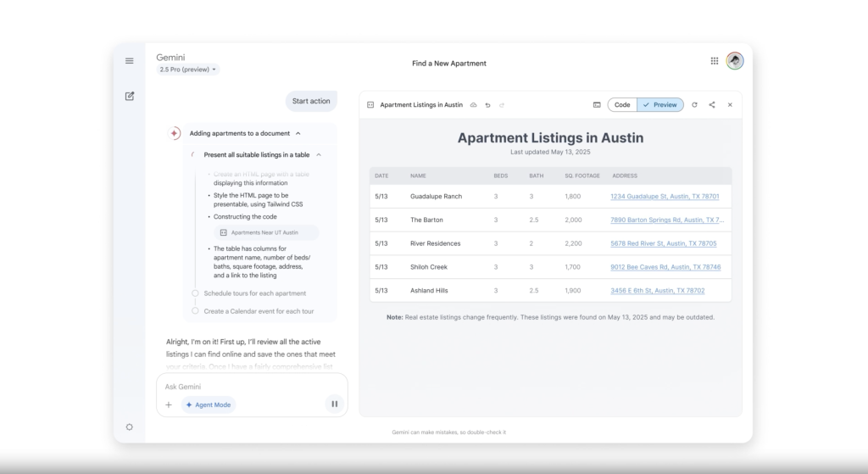This screenshot has width=868, height=474.
Task: Click the Start action message bubble
Action: click(311, 102)
